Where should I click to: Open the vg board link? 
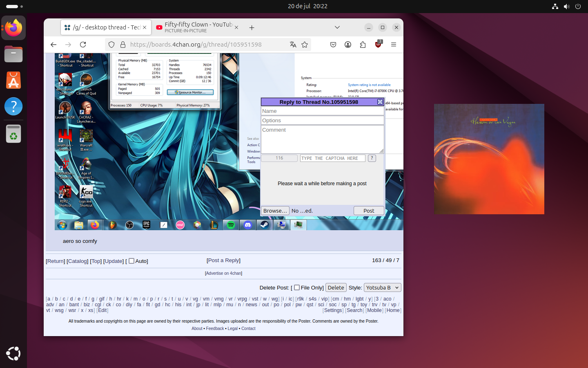195,299
